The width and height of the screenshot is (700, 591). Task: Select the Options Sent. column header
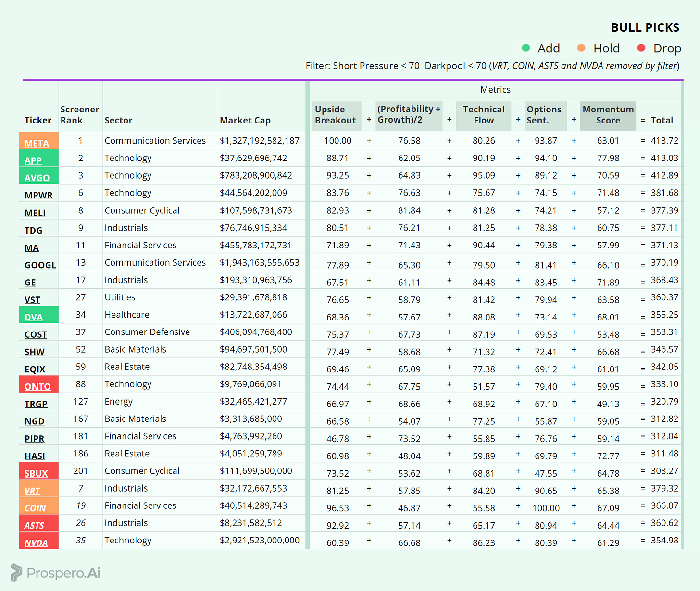pyautogui.click(x=546, y=115)
